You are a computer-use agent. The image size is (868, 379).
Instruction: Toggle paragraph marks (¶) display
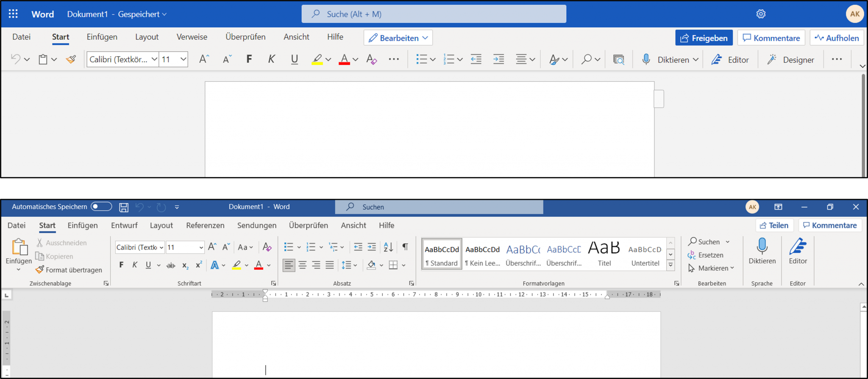(x=405, y=247)
